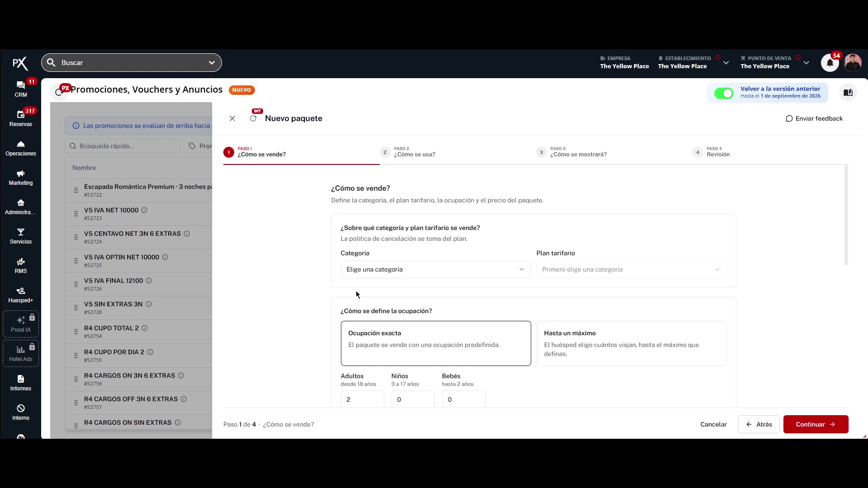This screenshot has height=488, width=868.
Task: Show info for R4 CARGOS ON 3N 6 EXTRAS
Action: (x=181, y=375)
